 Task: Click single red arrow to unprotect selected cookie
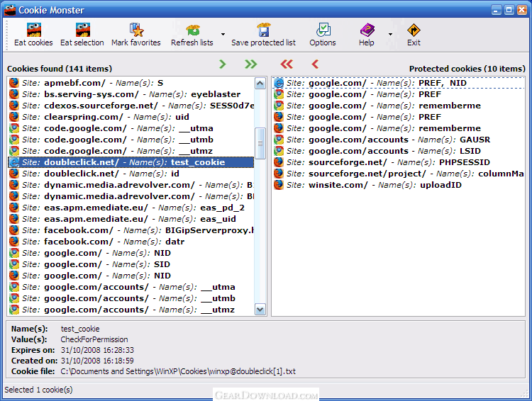point(315,64)
